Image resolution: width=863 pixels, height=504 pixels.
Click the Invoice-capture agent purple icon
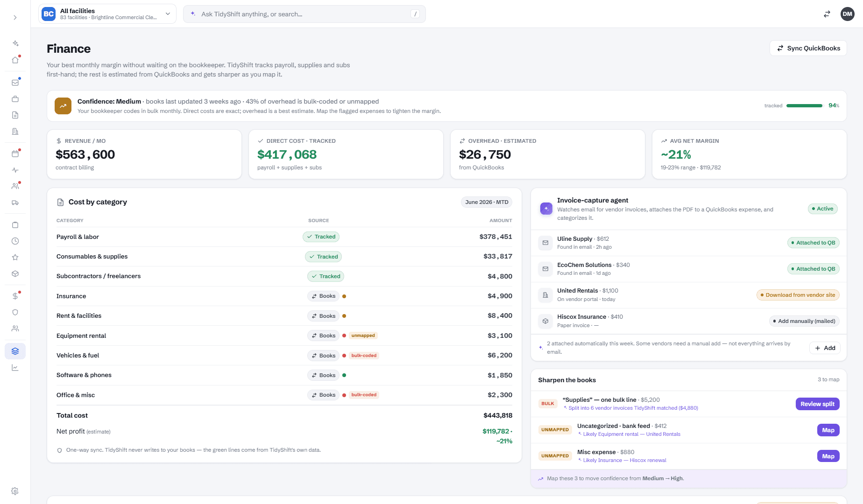546,209
